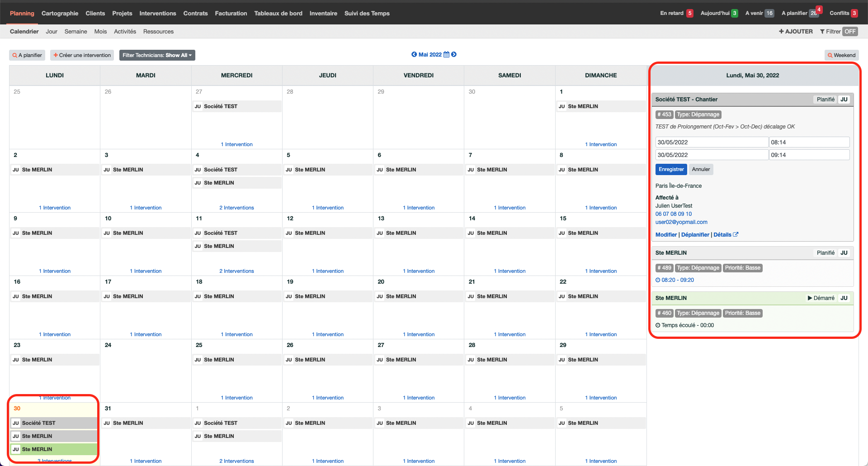The image size is (868, 466).
Task: Click the JU badge on Société TEST - Chantier card
Action: 844,100
